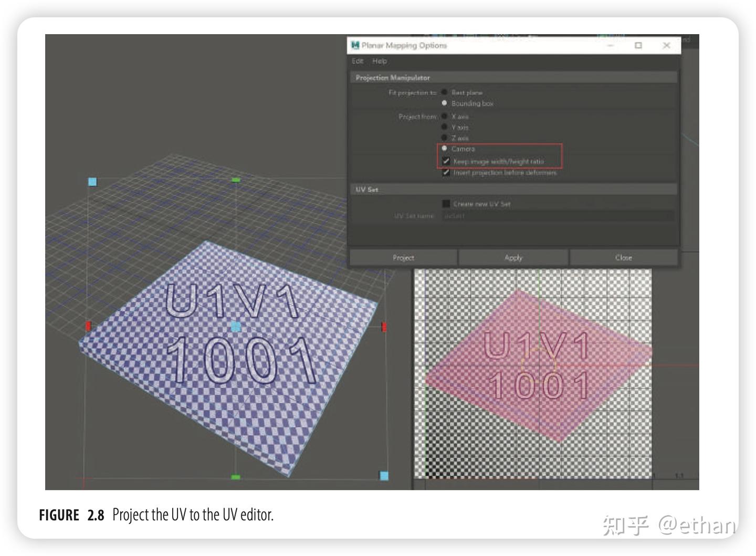Toggle Insert projection before deformers checkbox

pyautogui.click(x=446, y=172)
